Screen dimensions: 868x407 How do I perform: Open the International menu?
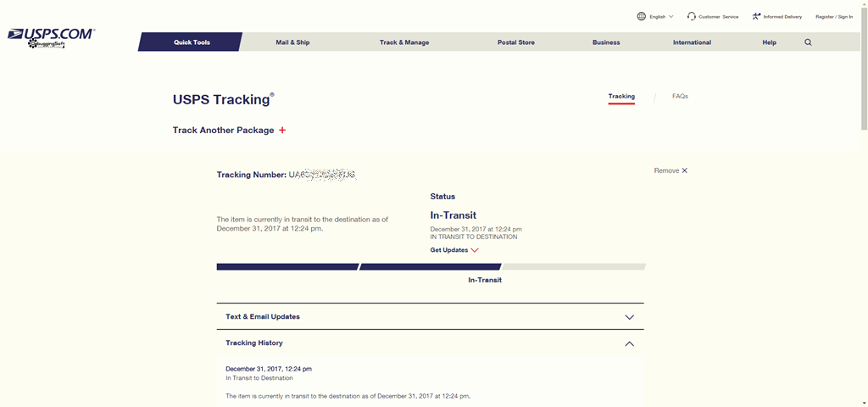[x=692, y=42]
